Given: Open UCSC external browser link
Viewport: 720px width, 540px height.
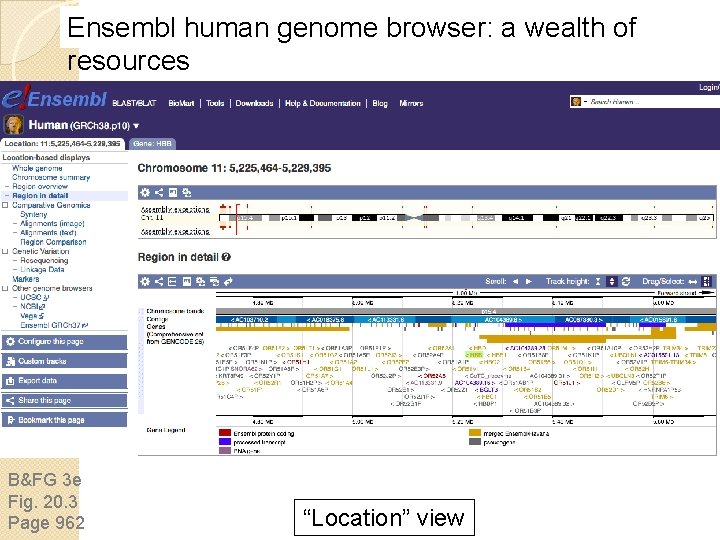Looking at the screenshot, I should coord(35,297).
